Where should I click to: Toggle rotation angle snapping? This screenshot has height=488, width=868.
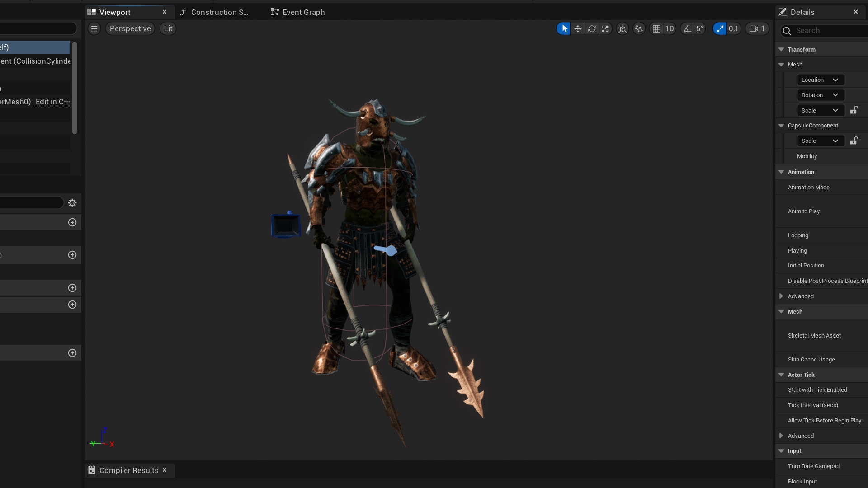687,29
